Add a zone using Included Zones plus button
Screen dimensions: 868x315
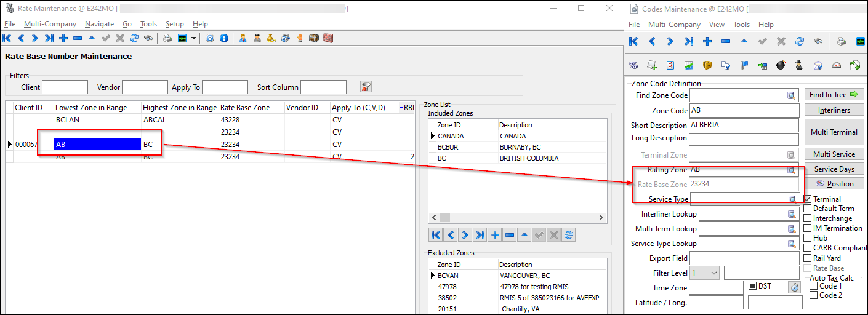point(494,235)
